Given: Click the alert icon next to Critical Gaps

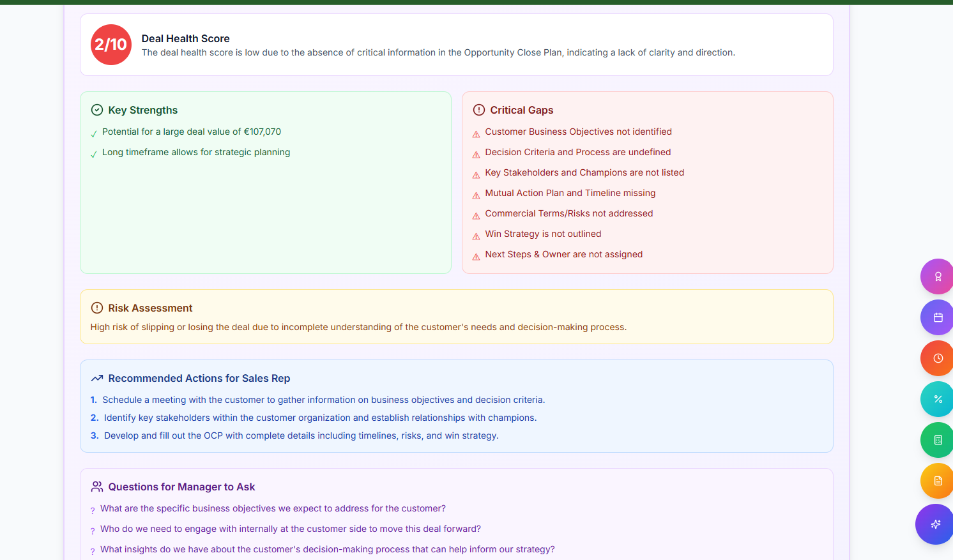Looking at the screenshot, I should pyautogui.click(x=479, y=109).
